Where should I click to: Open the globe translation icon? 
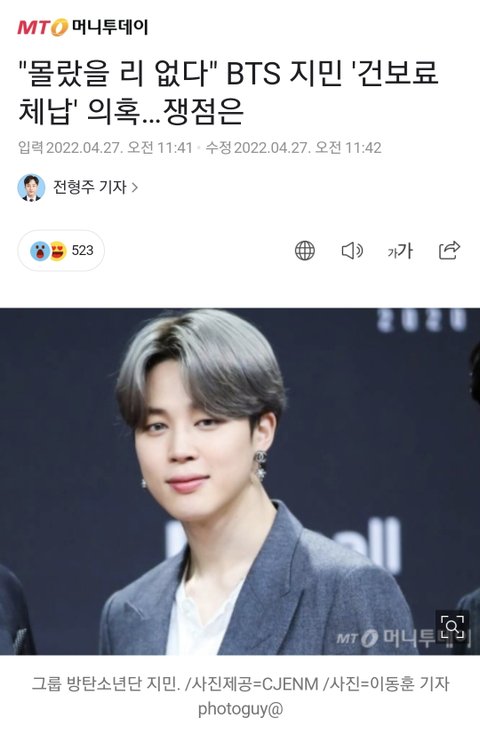(x=304, y=251)
